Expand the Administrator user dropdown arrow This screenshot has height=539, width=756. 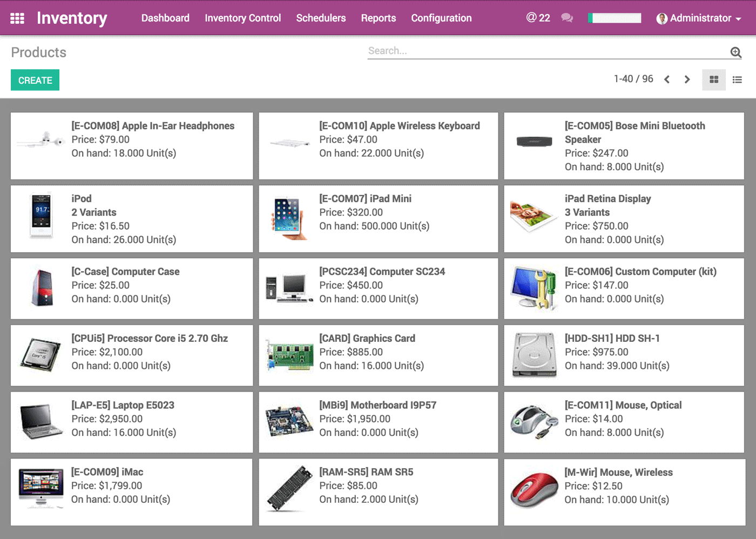pos(738,19)
